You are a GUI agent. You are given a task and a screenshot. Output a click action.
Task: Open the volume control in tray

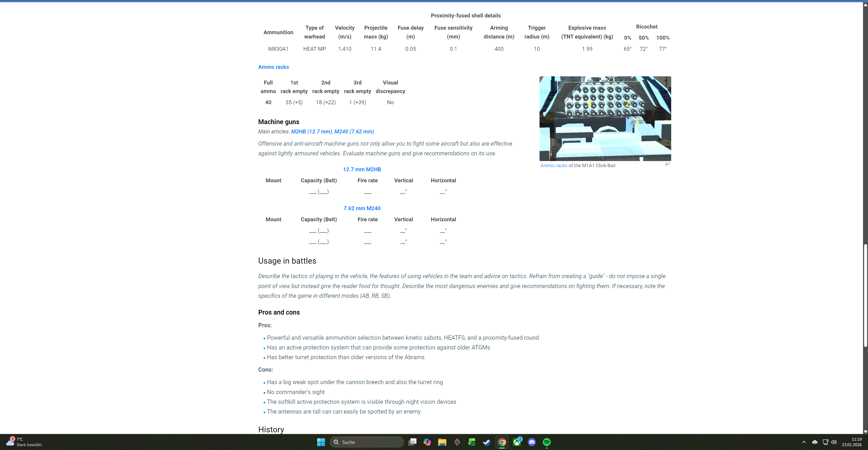834,442
